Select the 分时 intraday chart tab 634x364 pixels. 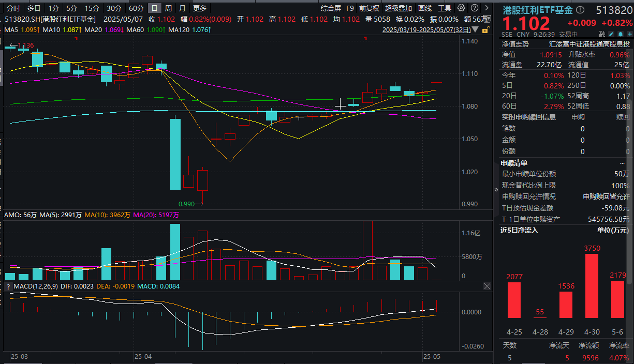13,8
